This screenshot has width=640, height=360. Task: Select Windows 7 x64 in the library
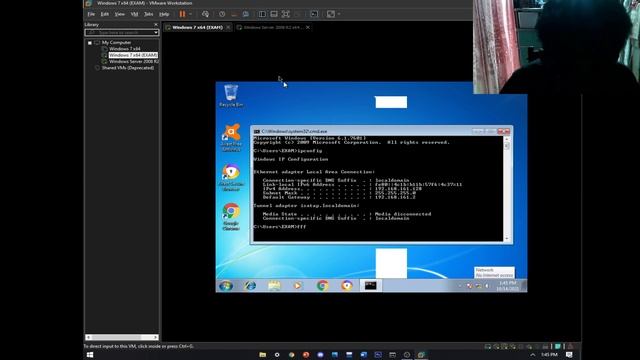click(124, 49)
